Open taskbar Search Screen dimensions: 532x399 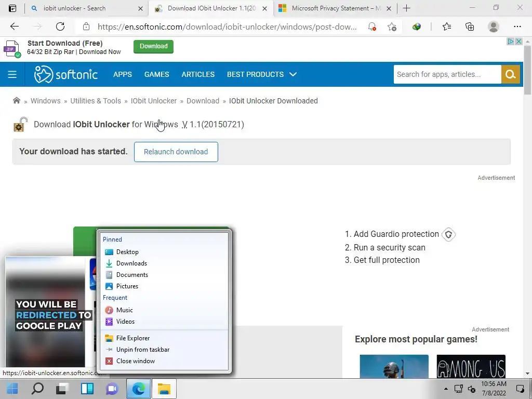tap(37, 389)
